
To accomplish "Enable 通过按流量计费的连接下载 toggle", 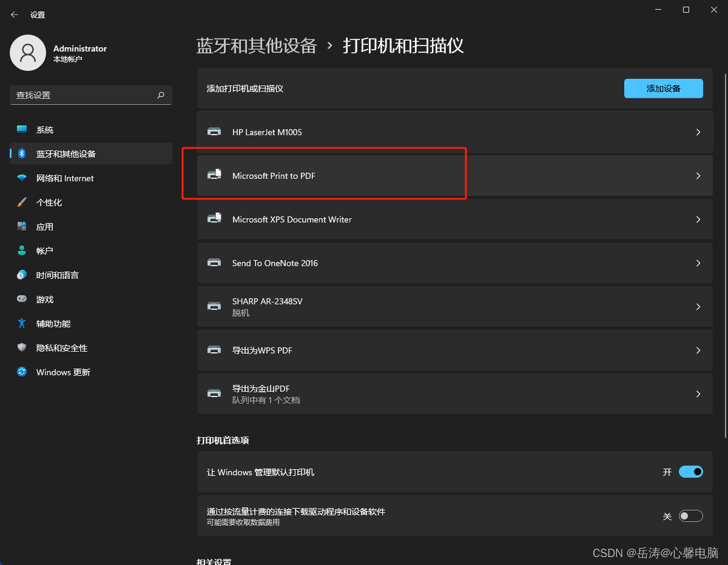I will [x=691, y=516].
